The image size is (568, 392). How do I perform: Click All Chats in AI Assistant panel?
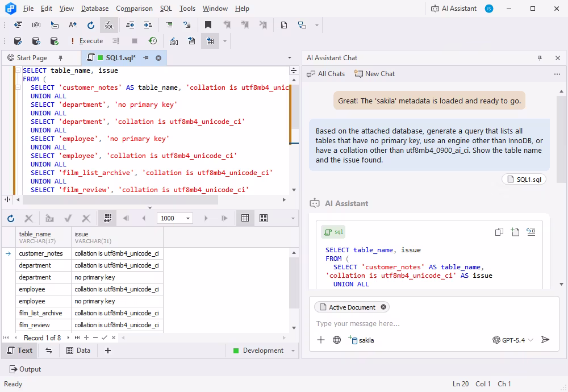coord(325,74)
